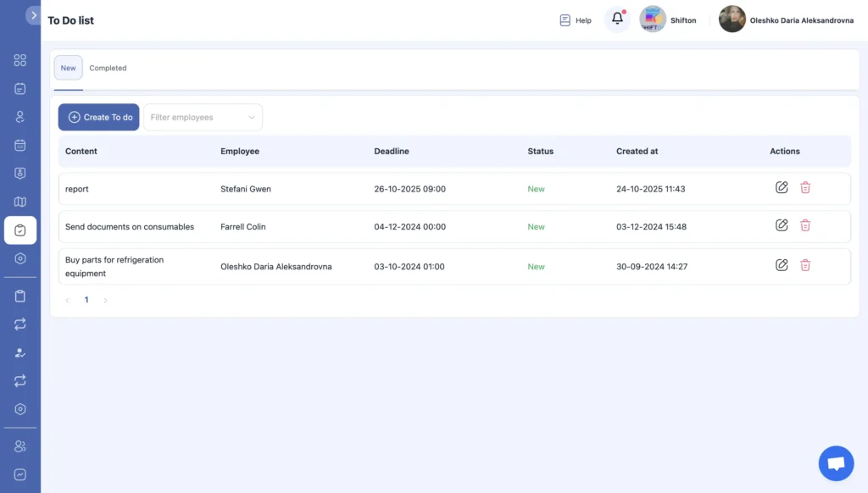
Task: Edit the 'report' to-do with the pencil icon
Action: click(x=782, y=187)
